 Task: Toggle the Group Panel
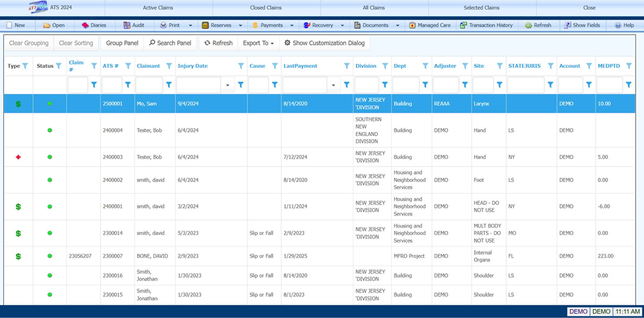click(122, 43)
